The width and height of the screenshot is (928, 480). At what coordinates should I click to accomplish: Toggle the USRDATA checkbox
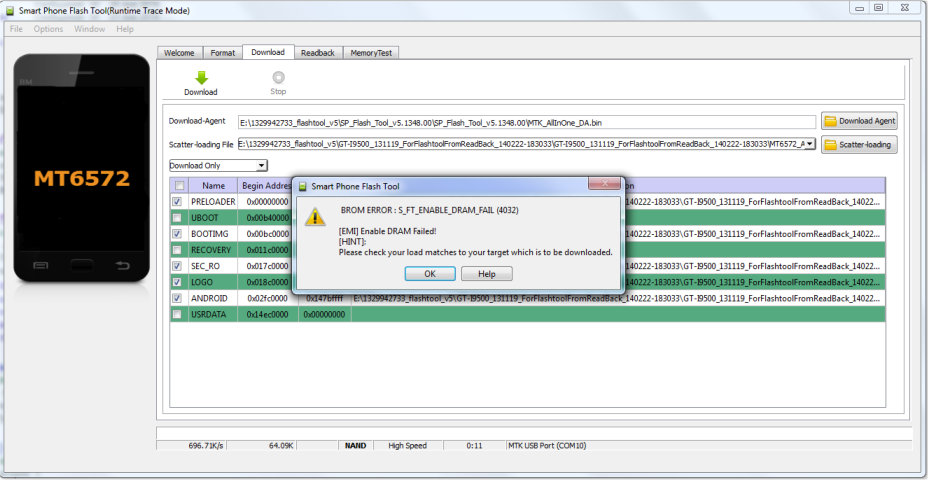click(x=177, y=314)
